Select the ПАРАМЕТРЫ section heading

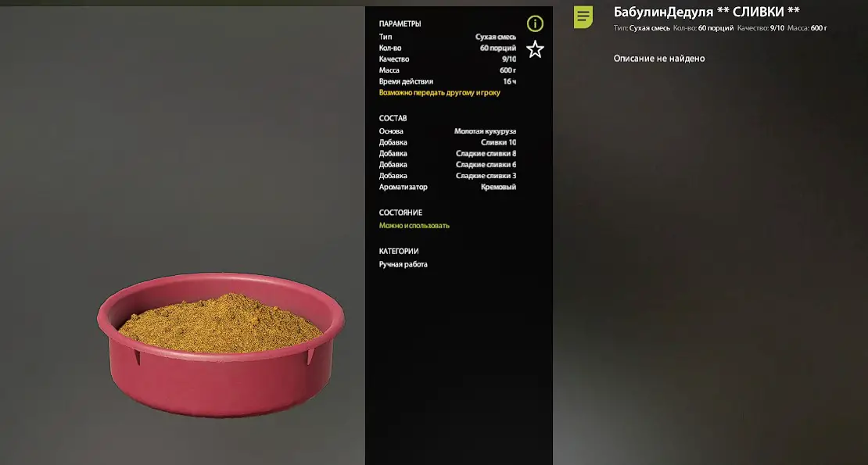pos(400,23)
